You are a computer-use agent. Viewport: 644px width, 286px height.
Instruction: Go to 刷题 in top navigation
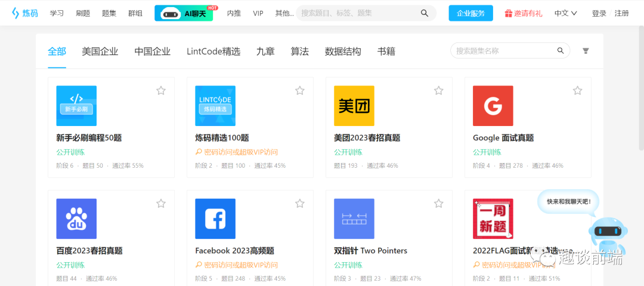pyautogui.click(x=83, y=13)
